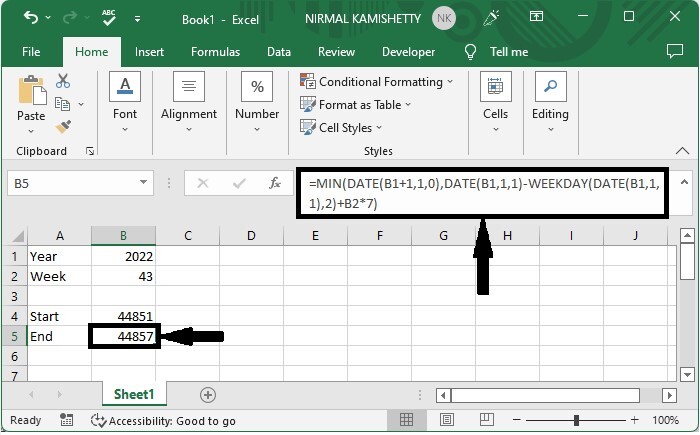Open the Data tab
Image resolution: width=700 pixels, height=435 pixels.
279,52
